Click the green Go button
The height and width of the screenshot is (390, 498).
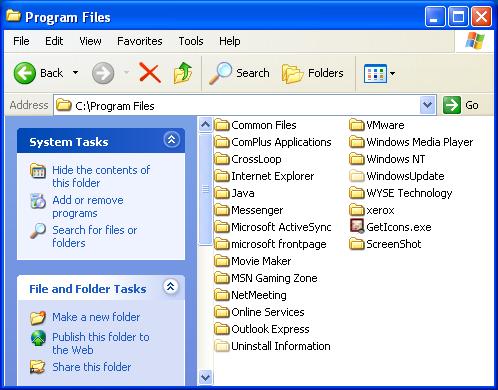pos(461,105)
